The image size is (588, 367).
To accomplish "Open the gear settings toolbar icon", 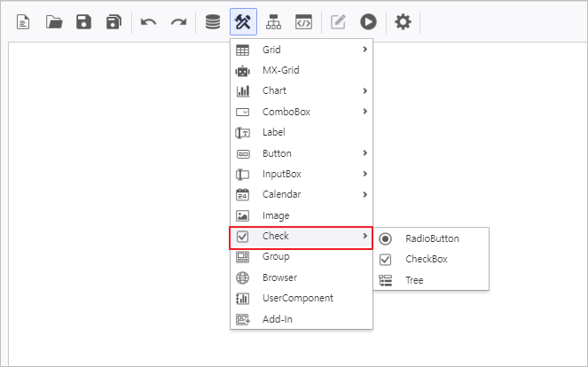I will 403,22.
